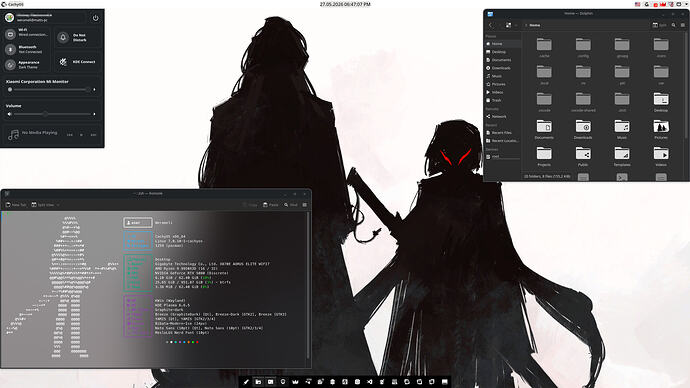
Task: Open KDE Connect from quick settings
Action: 77,62
